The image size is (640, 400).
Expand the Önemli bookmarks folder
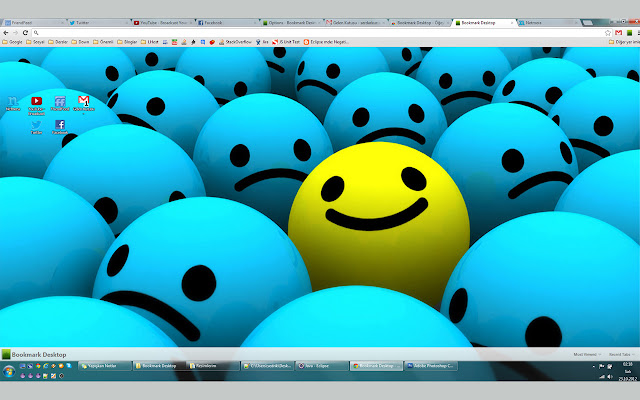coord(103,42)
